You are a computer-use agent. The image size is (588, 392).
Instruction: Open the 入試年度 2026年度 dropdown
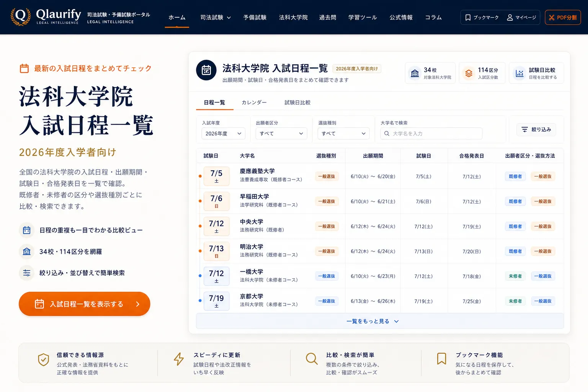point(223,134)
